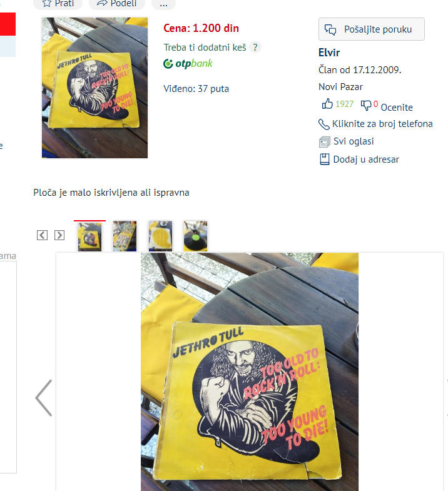Click the otpbank advertisement logo
The width and height of the screenshot is (448, 491).
(x=188, y=64)
